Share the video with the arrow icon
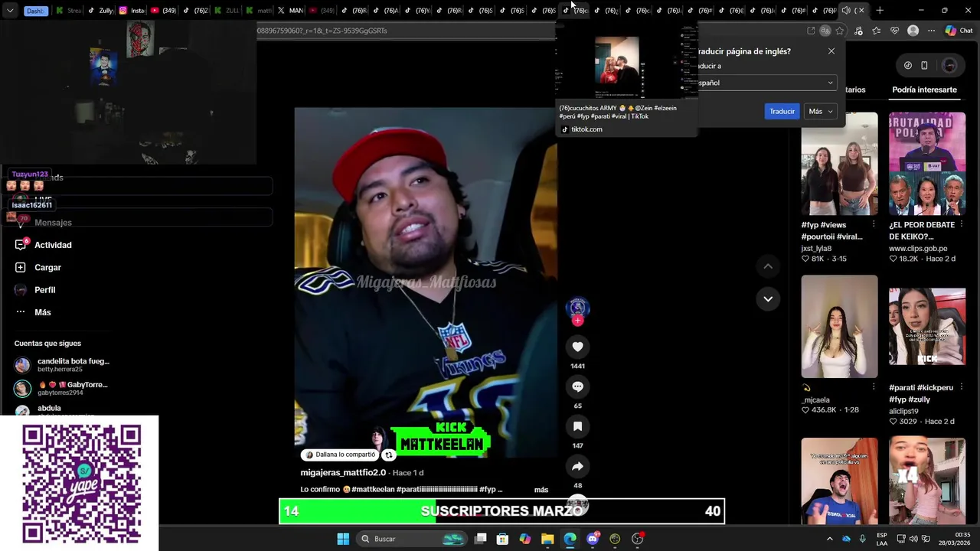The image size is (980, 551). pyautogui.click(x=577, y=466)
